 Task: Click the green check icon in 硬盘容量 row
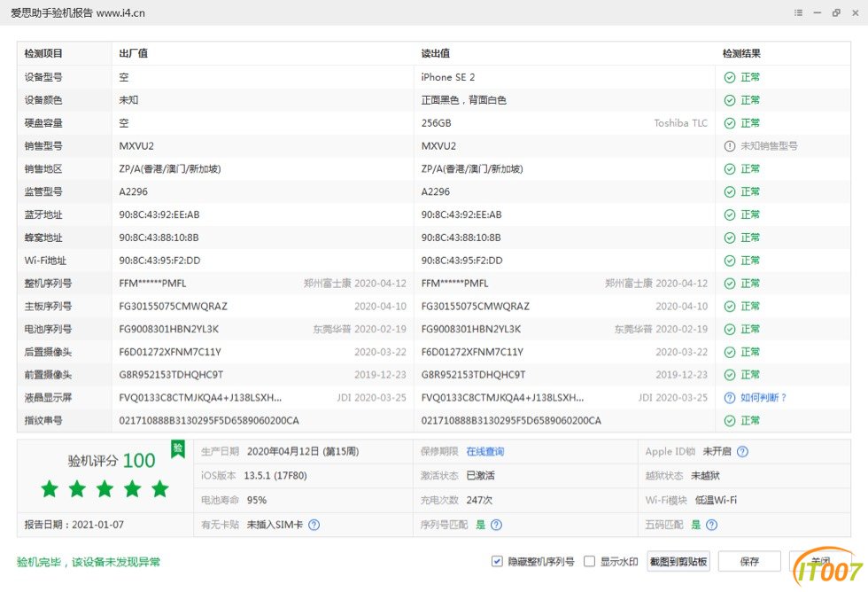[x=730, y=123]
